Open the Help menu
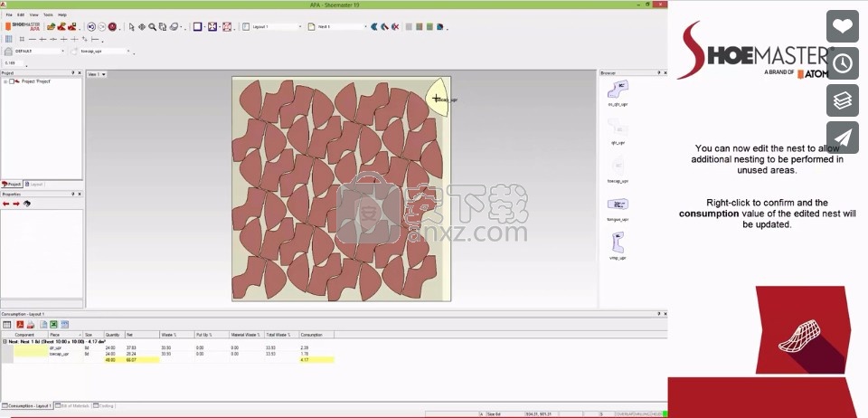868x418 pixels. [62, 15]
